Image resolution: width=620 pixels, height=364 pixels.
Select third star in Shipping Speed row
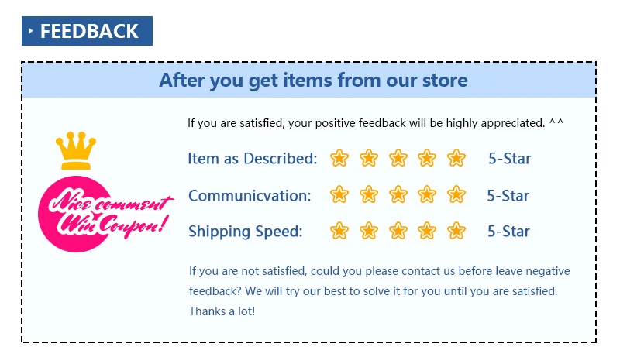click(x=398, y=231)
